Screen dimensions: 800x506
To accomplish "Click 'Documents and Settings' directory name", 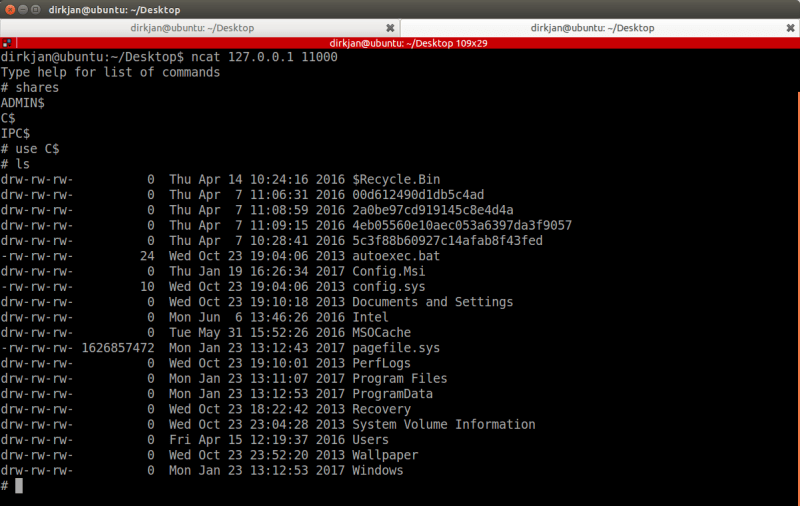I will click(433, 302).
